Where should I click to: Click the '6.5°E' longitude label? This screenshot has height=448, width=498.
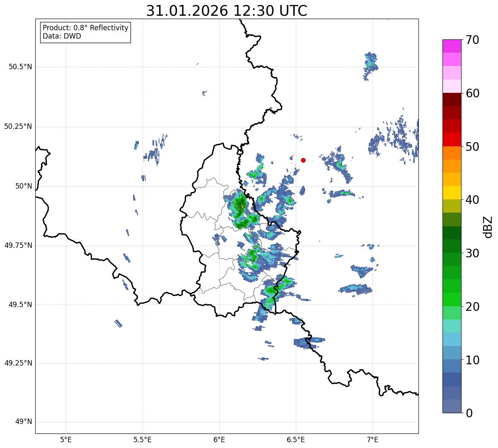pyautogui.click(x=296, y=439)
